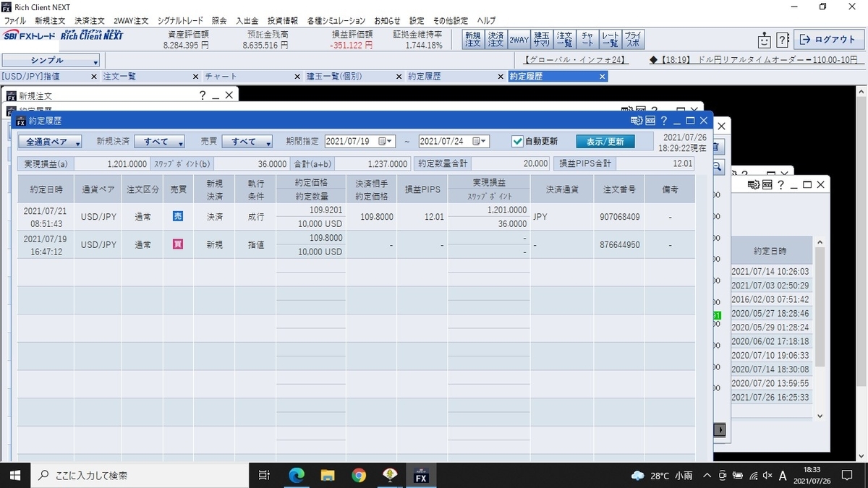
Task: Click the 表示/更新 button
Action: (x=605, y=142)
